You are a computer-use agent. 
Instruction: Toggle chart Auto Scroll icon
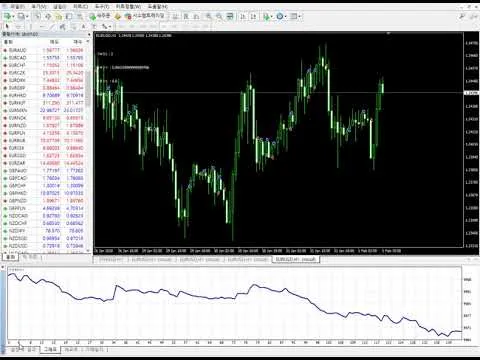[x=243, y=16]
